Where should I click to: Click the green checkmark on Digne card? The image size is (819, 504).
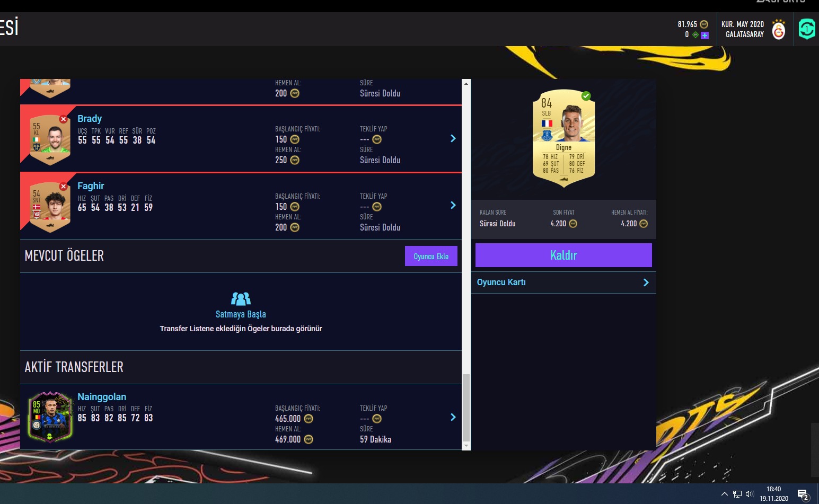586,96
